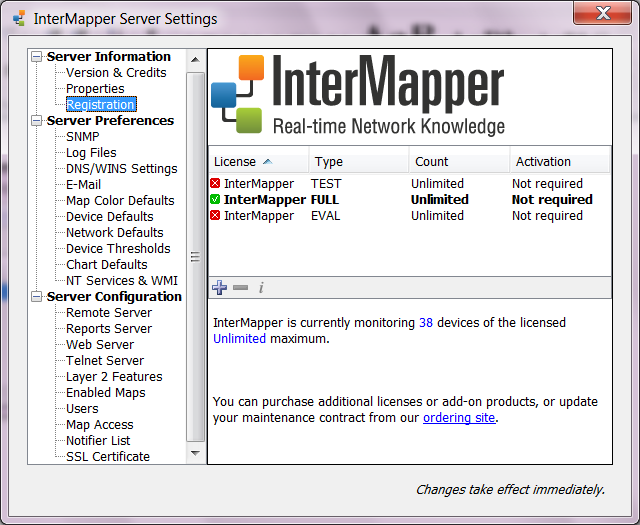
Task: Close the Server Settings window
Action: click(600, 12)
